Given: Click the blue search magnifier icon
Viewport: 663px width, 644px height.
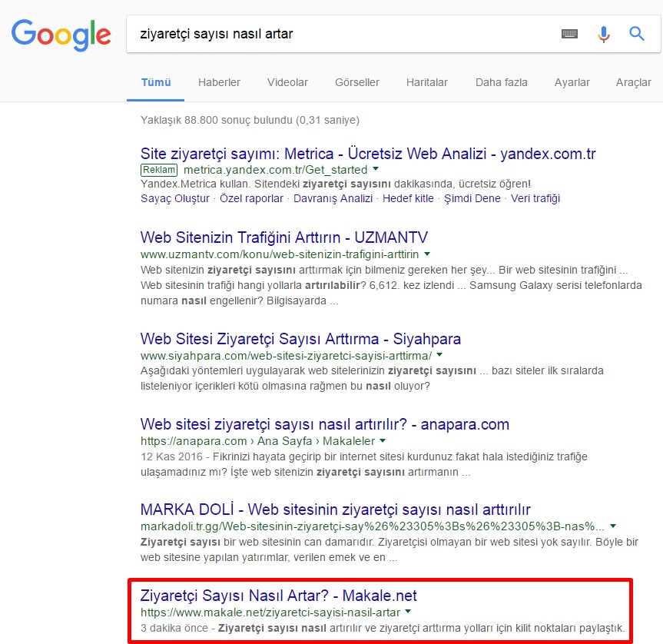Looking at the screenshot, I should [x=636, y=33].
